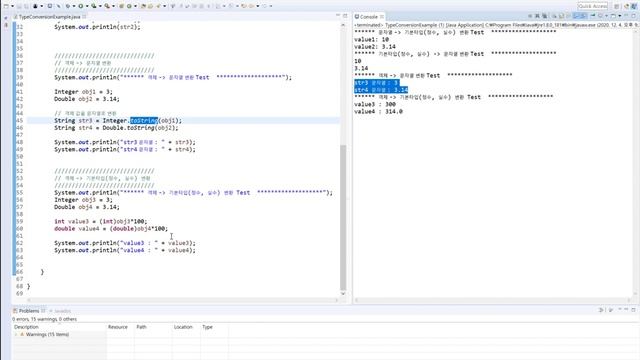Select the Console tab
Viewport: 640px width, 360px height.
(369, 17)
